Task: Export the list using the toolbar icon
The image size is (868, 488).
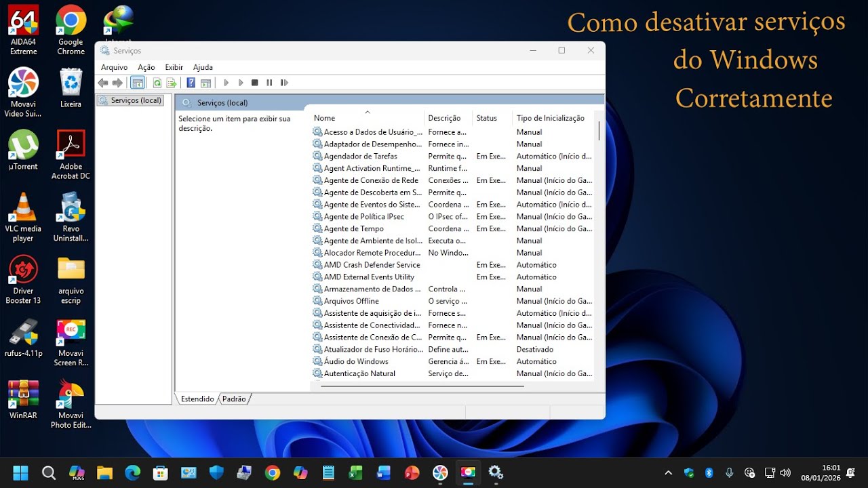Action: coord(172,83)
